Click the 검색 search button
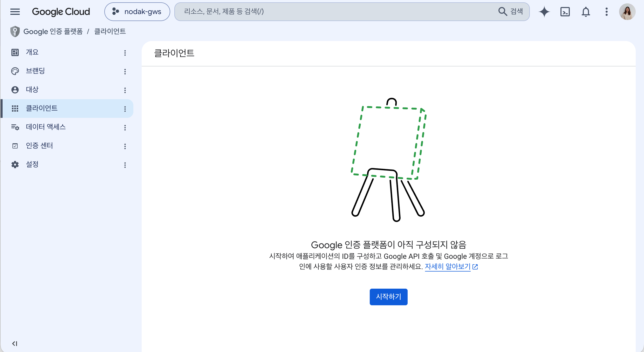 511,11
